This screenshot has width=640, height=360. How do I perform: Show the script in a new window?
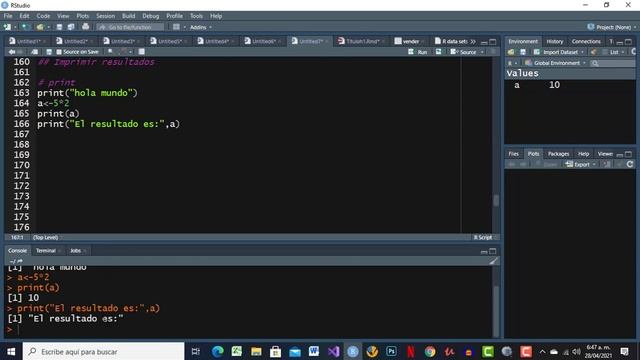pyautogui.click(x=35, y=52)
